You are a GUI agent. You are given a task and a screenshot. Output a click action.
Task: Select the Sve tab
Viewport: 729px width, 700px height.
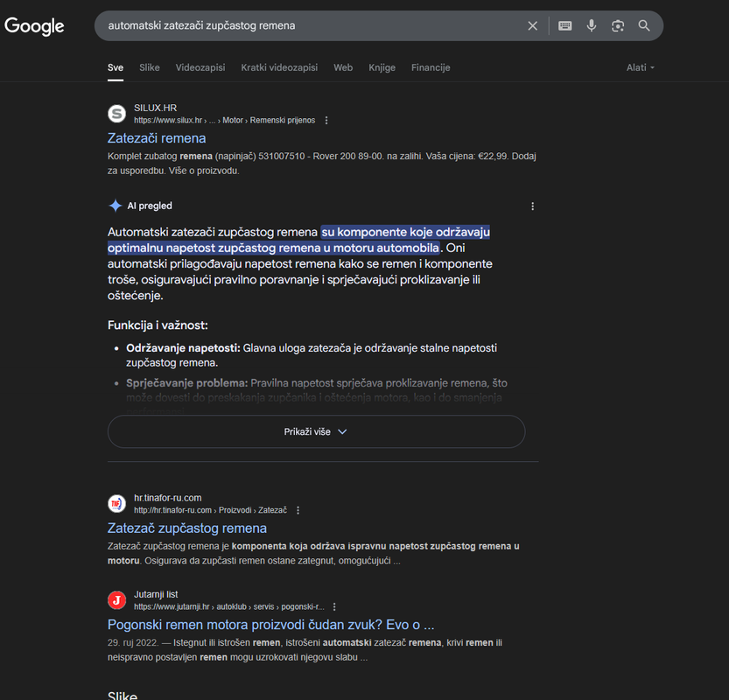116,68
